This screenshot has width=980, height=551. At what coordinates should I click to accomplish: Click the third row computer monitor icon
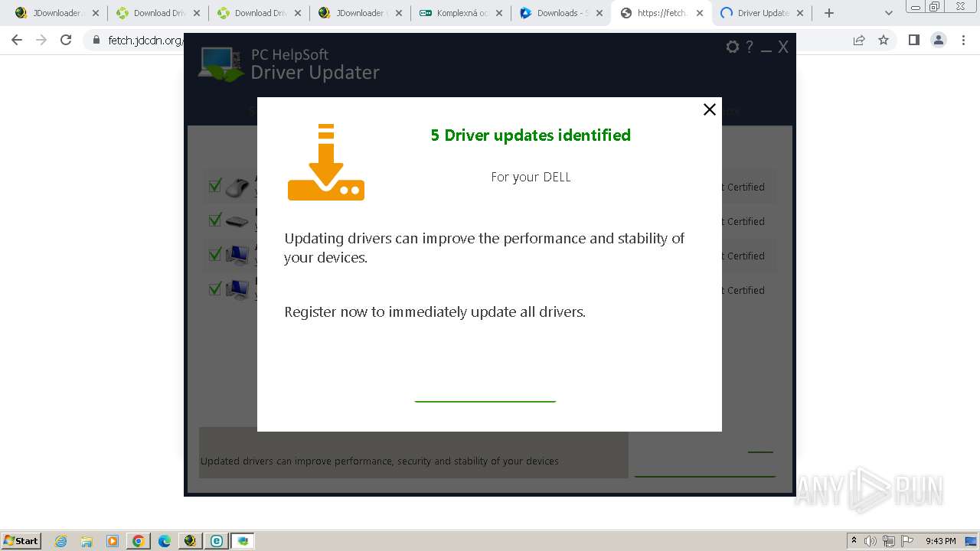pos(237,256)
